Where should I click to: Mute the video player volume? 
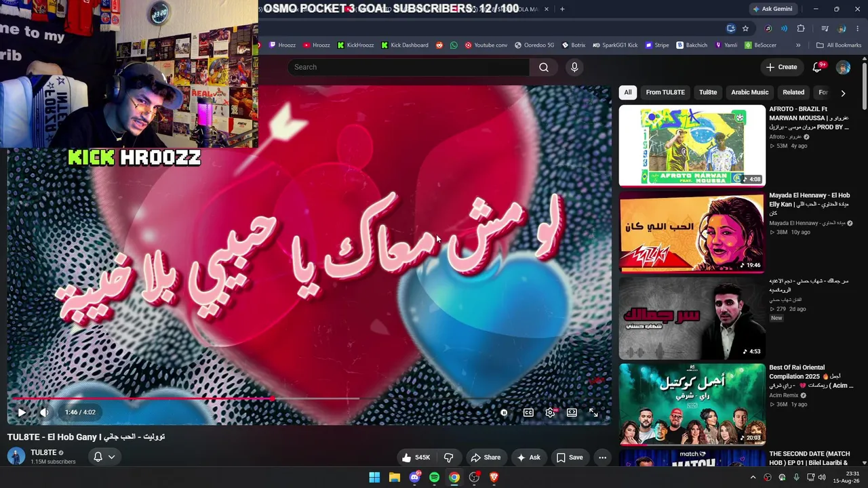pos(44,412)
